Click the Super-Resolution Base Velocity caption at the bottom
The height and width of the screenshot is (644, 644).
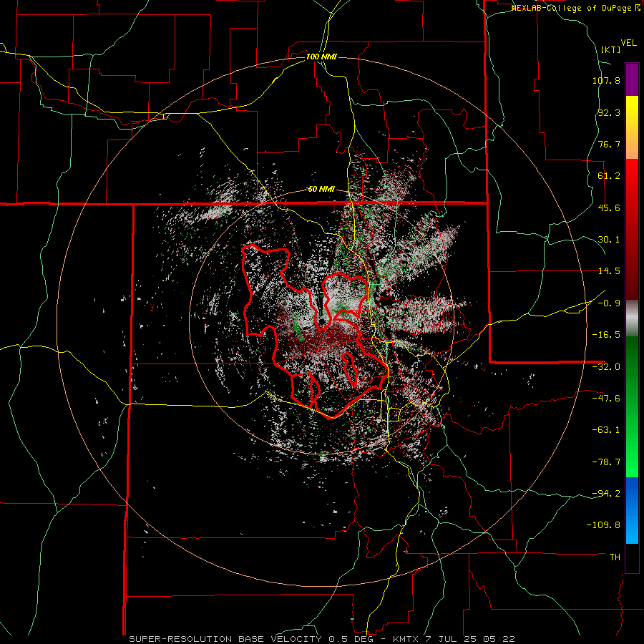[321, 639]
